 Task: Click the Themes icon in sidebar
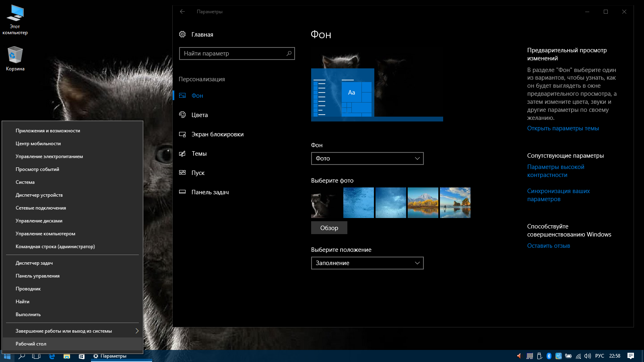point(182,154)
